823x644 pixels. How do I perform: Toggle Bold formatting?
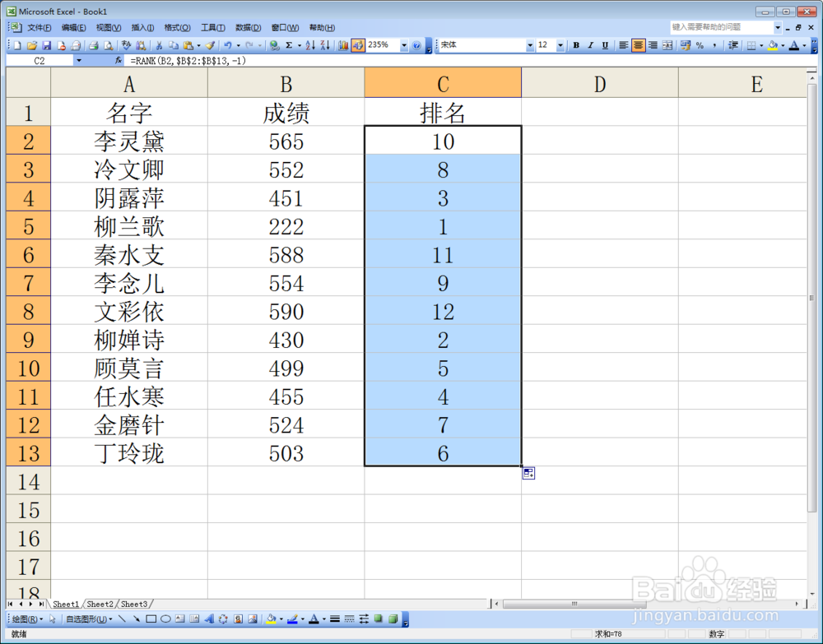[576, 45]
